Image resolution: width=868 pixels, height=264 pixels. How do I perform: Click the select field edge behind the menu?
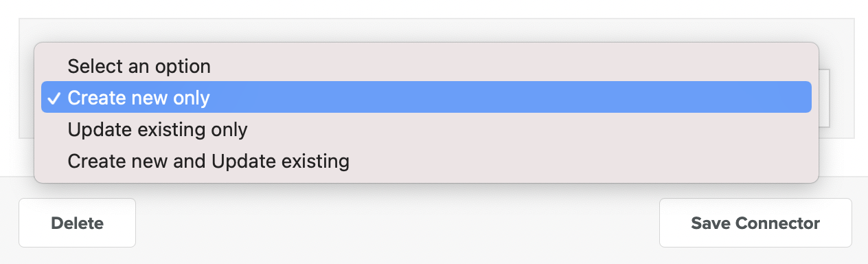tap(825, 98)
